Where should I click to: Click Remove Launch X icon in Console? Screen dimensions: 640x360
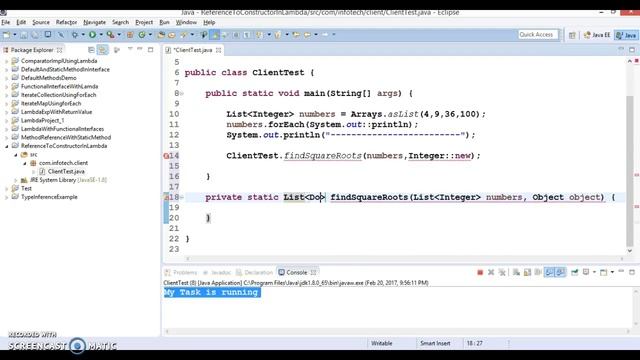pyautogui.click(x=491, y=272)
